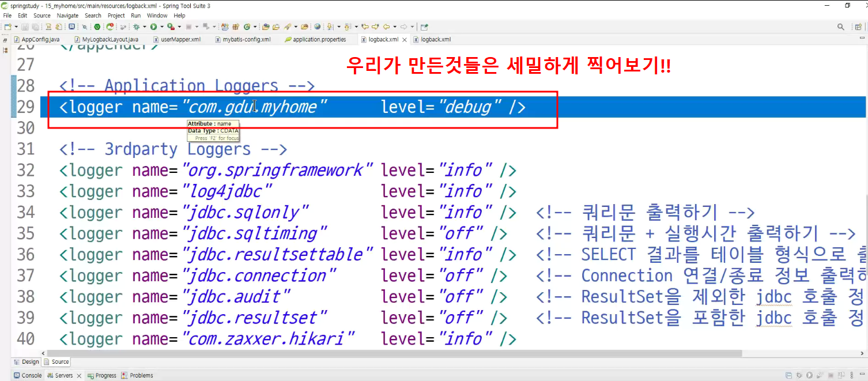Click the Last Edit Location icon
Screen dimensions: 868x381
point(365,27)
